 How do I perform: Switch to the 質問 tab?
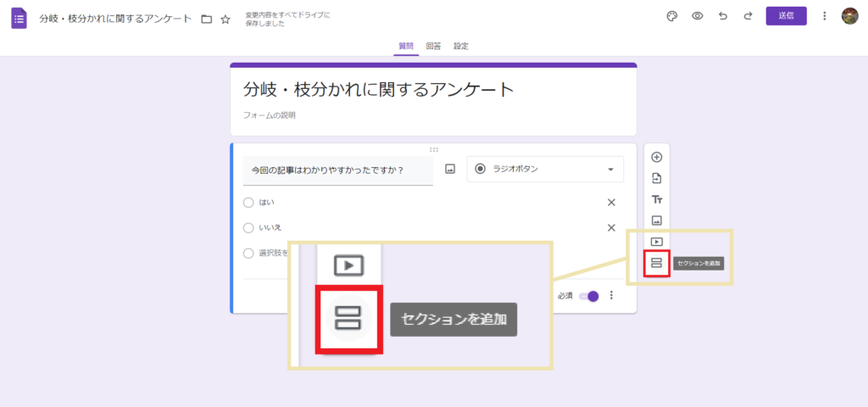click(x=406, y=47)
